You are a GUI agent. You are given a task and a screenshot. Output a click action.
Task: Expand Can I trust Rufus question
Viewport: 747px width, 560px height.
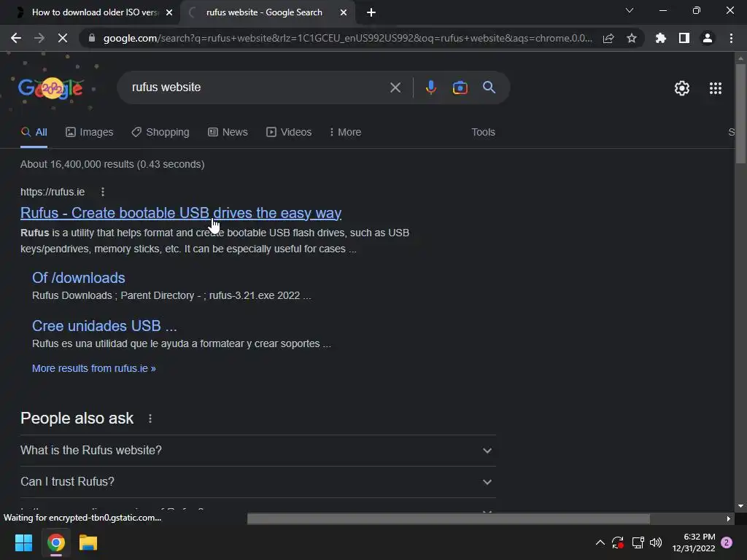click(258, 482)
